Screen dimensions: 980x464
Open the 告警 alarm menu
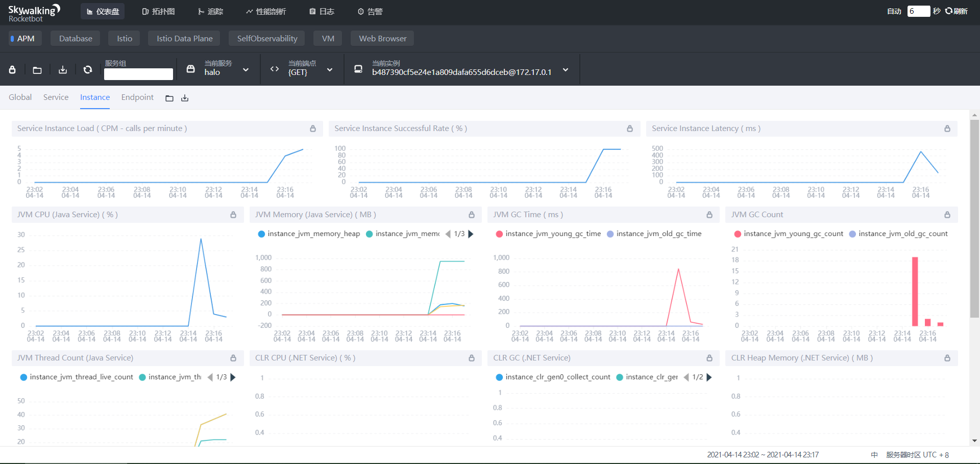click(x=370, y=11)
